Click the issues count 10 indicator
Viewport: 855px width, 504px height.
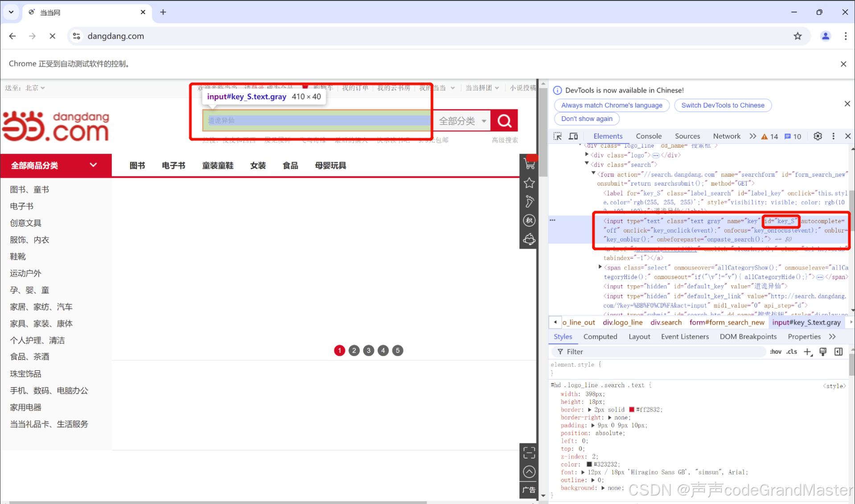coord(793,136)
